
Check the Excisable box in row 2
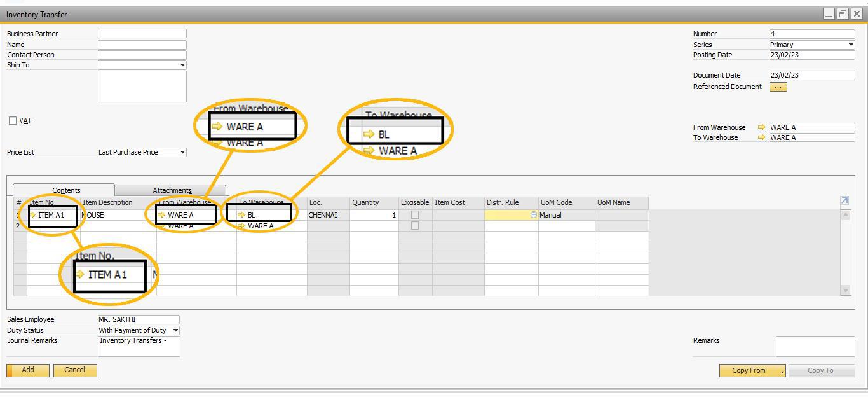coord(415,226)
